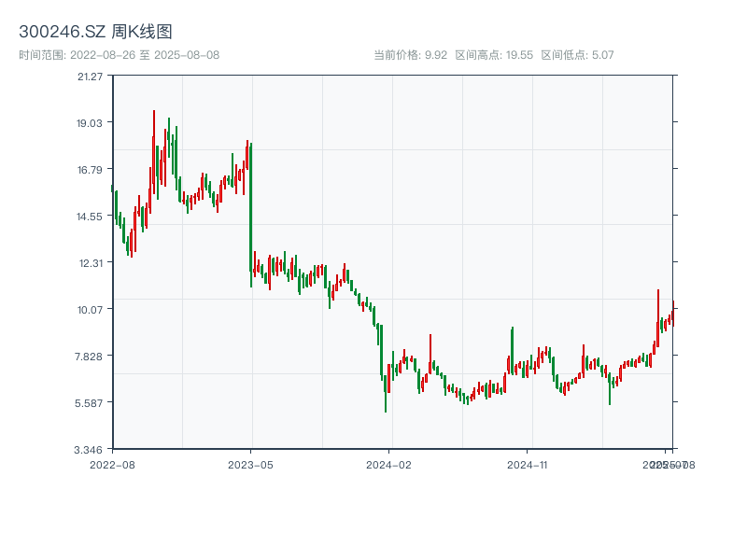Click the 10.07 y-axis price label
The height and width of the screenshot is (560, 747).
(91, 309)
